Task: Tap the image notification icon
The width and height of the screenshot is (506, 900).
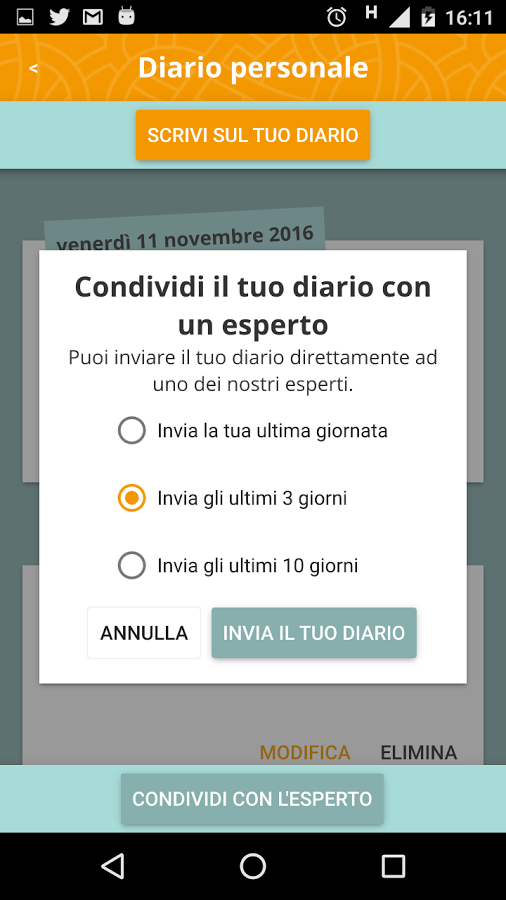Action: (25, 17)
